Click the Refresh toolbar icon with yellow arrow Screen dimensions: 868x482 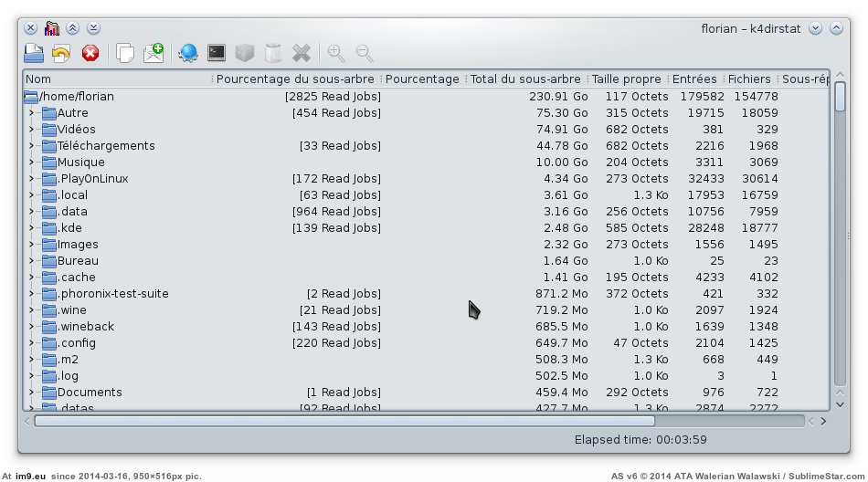61,53
